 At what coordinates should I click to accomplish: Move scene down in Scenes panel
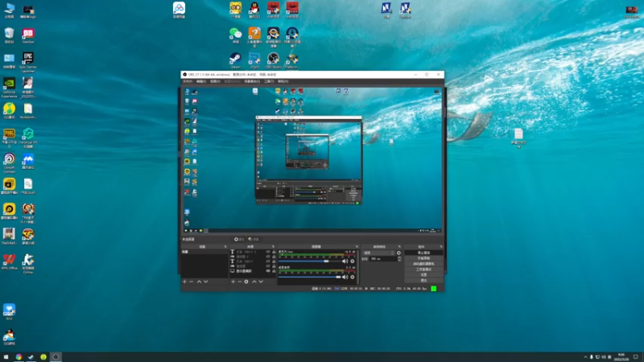click(x=206, y=282)
